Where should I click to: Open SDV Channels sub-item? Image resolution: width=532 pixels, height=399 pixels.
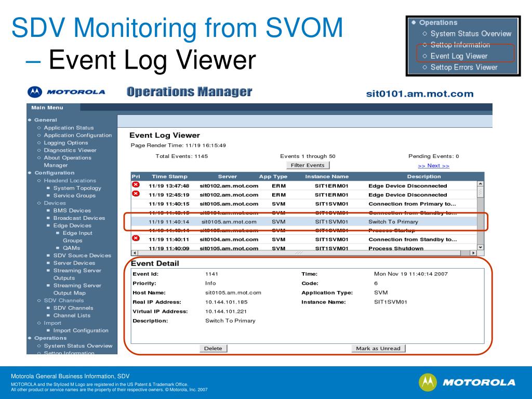pyautogui.click(x=73, y=308)
